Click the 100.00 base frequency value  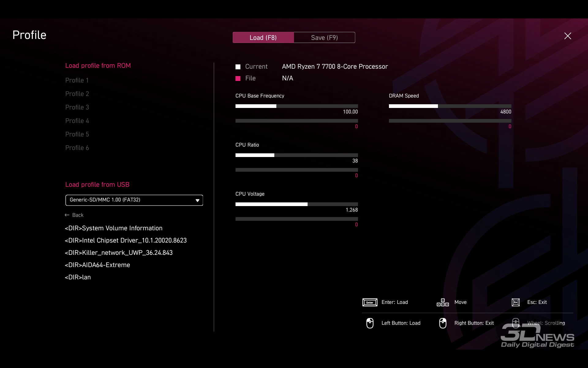350,112
